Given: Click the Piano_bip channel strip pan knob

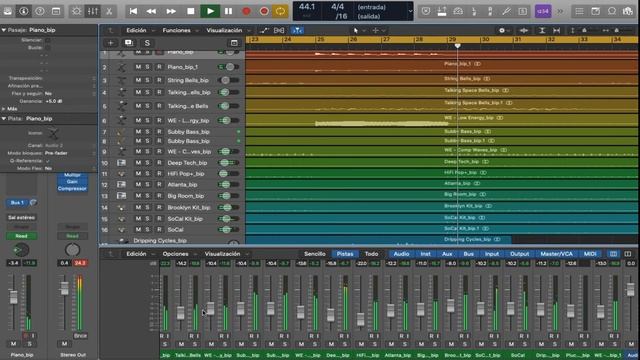Looking at the screenshot, I should 21,250.
